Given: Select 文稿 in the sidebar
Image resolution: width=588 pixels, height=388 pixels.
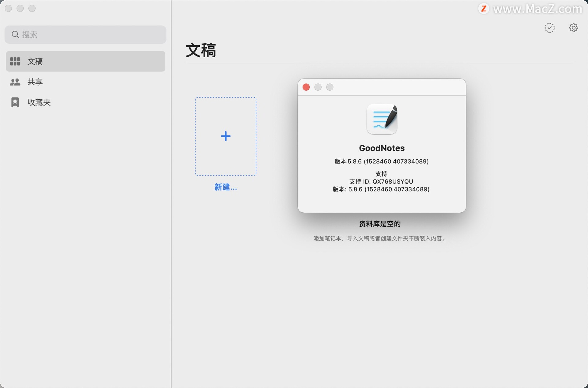Looking at the screenshot, I should tap(85, 61).
